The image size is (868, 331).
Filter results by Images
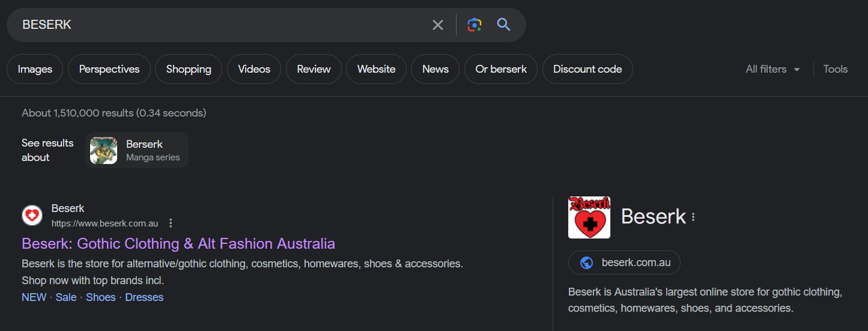tap(35, 69)
